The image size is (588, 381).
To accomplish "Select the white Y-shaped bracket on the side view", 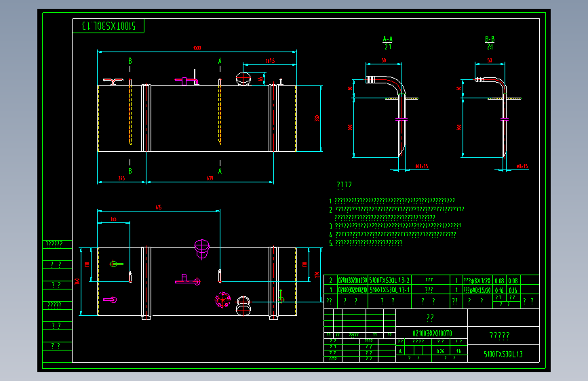I will click(113, 82).
